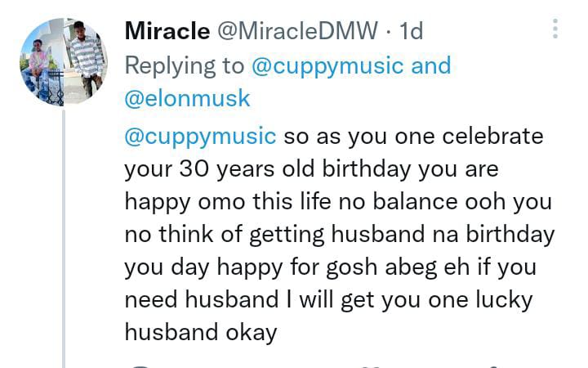The image size is (588, 368).
Task: Visit the @elonmusk profile link
Action: pyautogui.click(x=188, y=99)
